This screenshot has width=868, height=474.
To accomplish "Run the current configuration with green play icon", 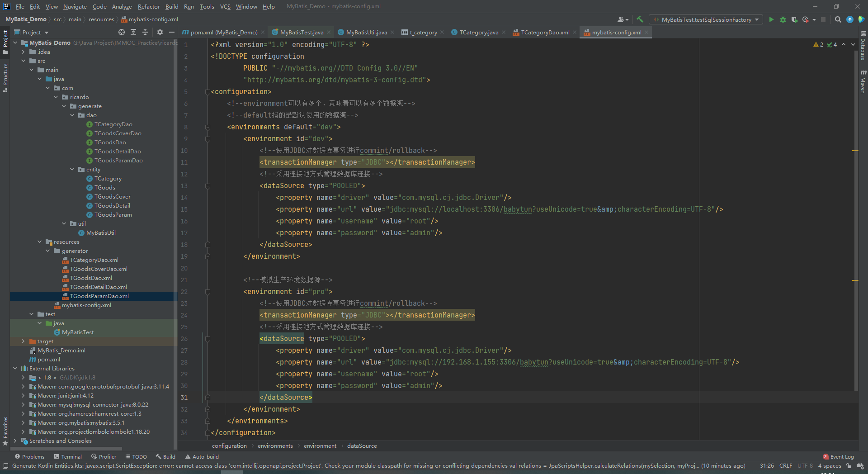I will pos(771,19).
